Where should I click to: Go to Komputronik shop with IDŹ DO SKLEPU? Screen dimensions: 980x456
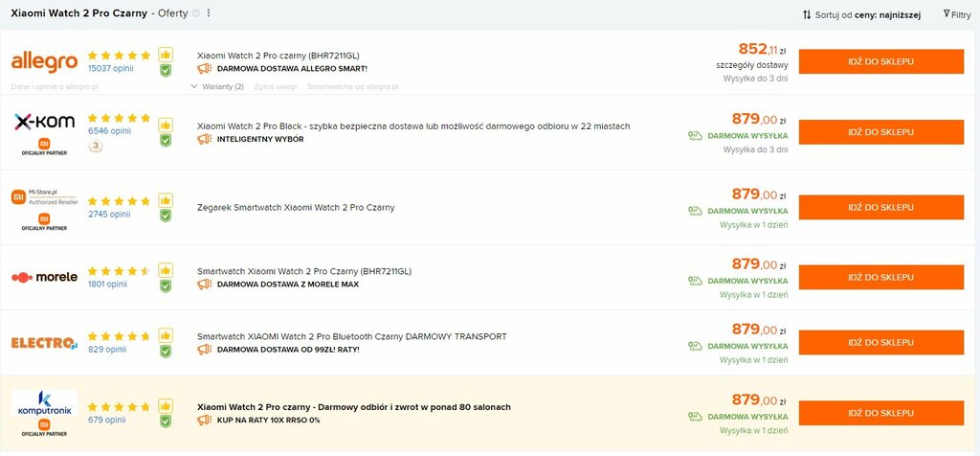[881, 413]
